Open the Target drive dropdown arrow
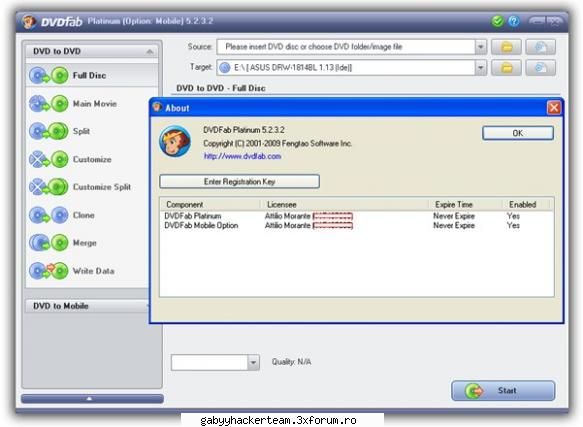The height and width of the screenshot is (427, 583). tap(481, 68)
